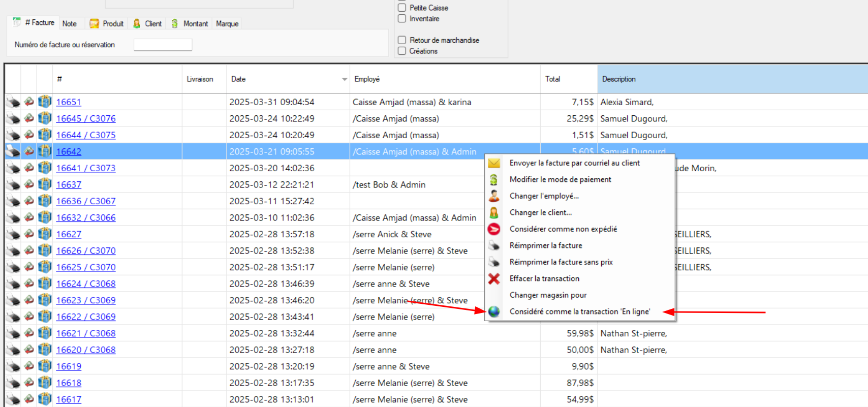This screenshot has width=868, height=407.
Task: Click the globe icon for online transaction
Action: [494, 311]
